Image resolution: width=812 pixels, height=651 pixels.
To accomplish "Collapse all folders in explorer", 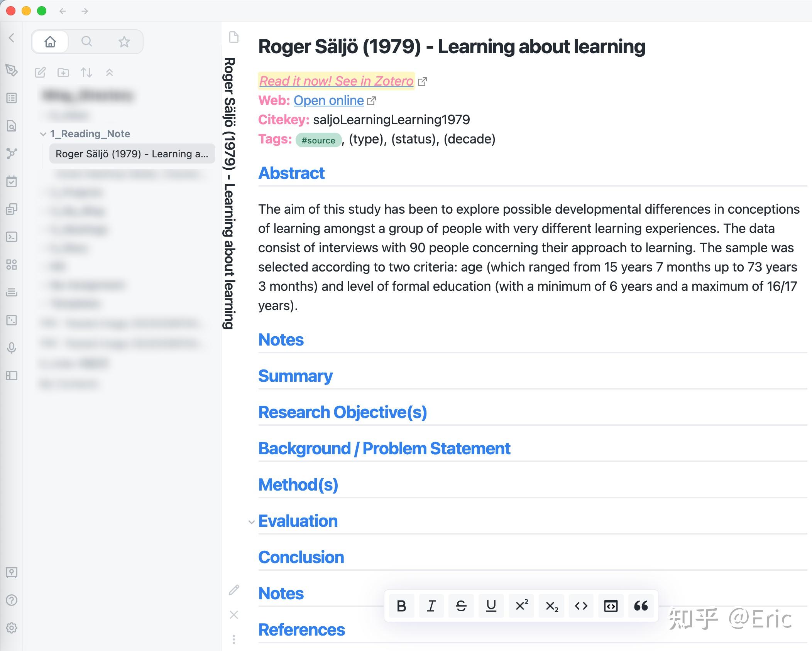I will [110, 73].
